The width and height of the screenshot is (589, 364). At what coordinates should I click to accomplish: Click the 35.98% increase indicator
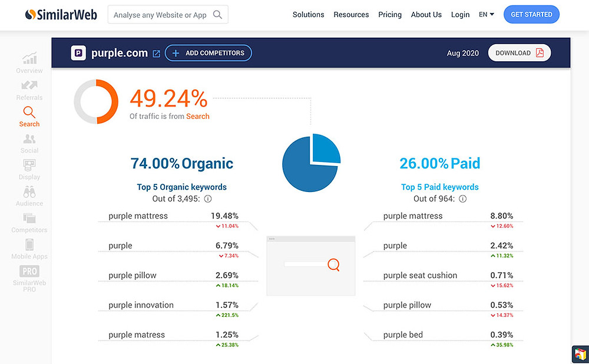[502, 345]
